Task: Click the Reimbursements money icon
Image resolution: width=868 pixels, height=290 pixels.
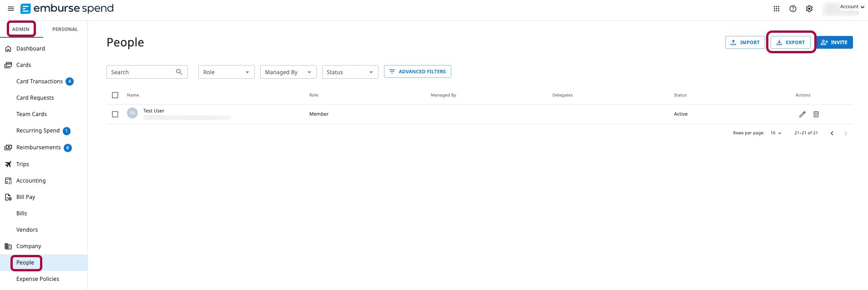Action: point(8,148)
